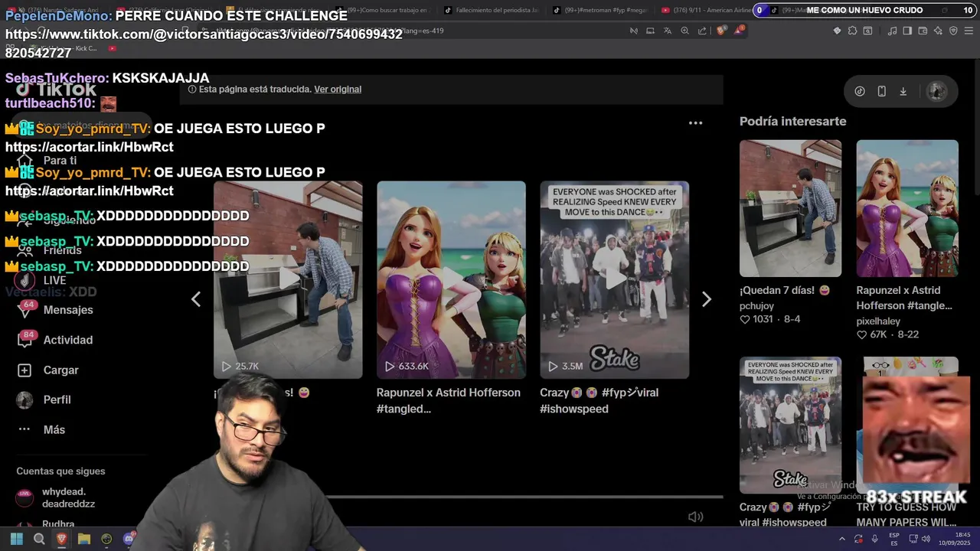Show hidden system tray icons chevron
The image size is (980, 551).
click(842, 539)
